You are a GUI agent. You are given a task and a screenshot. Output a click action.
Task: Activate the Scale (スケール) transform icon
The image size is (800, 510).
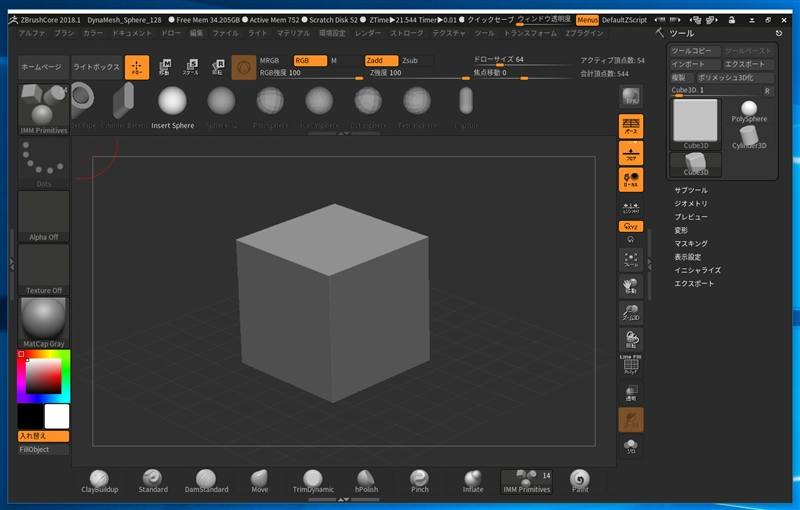(191, 67)
